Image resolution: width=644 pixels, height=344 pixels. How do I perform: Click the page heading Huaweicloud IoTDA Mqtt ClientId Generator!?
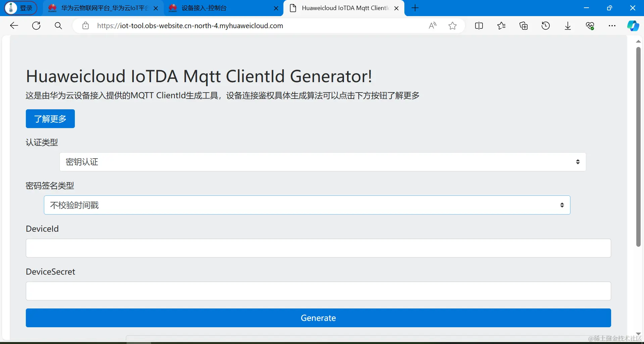[x=199, y=76]
